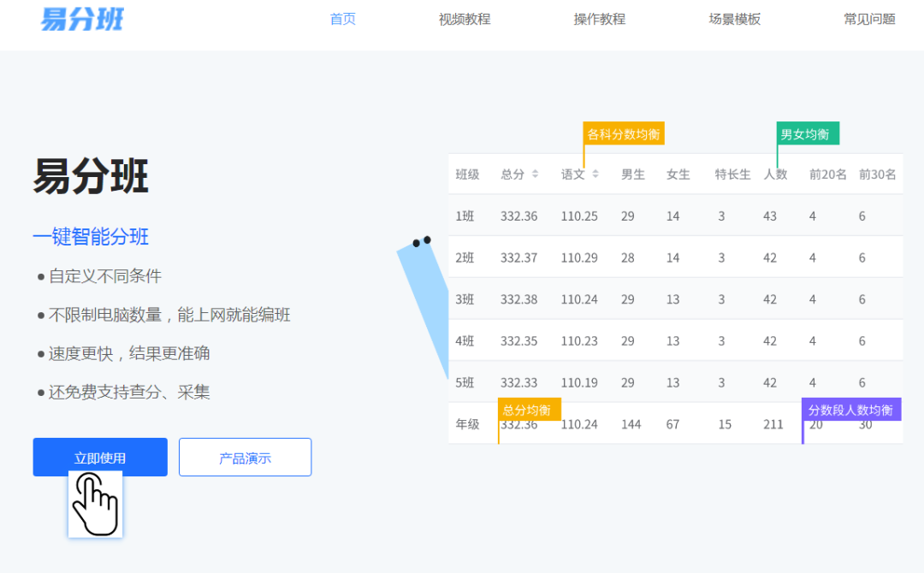Viewport: 924px width, 573px height.
Task: Click the 人数 value 43 in 1班
Action: [x=770, y=216]
